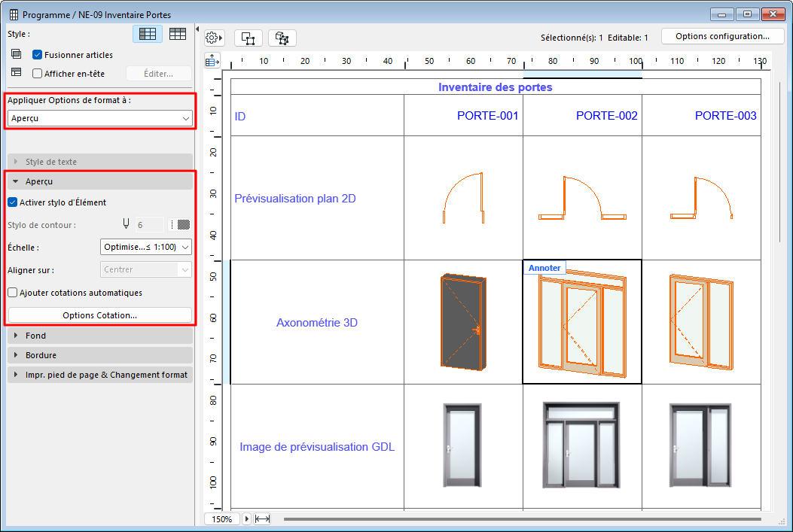Click the PORTE-001 GDL preview image
The image size is (793, 532).
463,445
